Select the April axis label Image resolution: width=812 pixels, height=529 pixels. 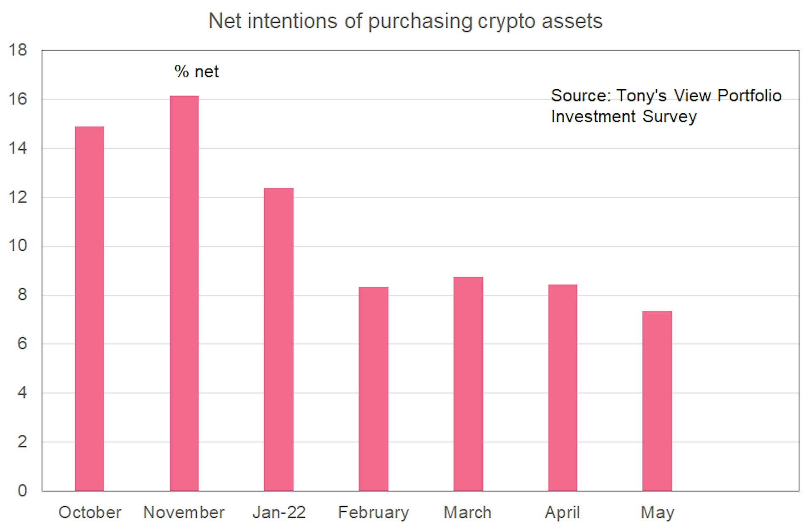point(562,513)
